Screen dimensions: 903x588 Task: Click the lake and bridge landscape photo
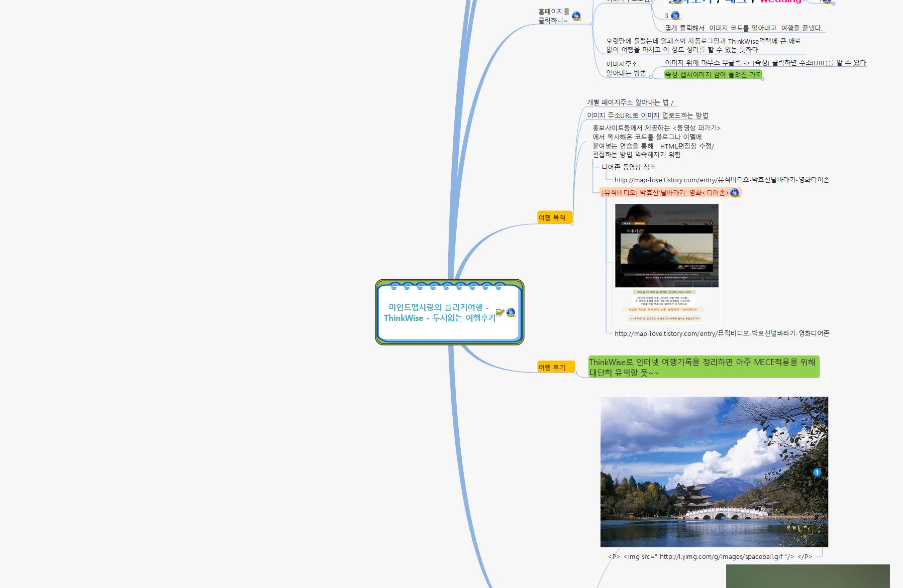coord(714,472)
